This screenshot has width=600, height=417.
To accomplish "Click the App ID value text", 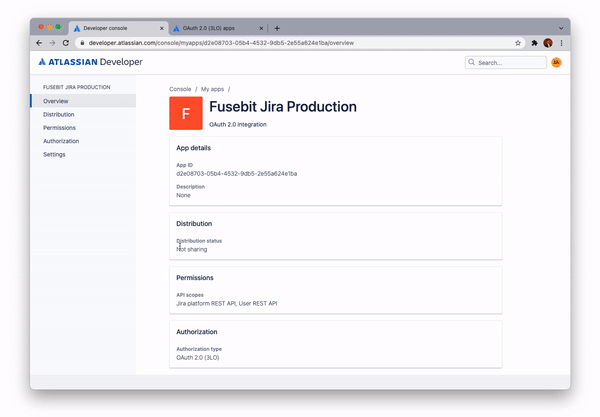I will click(x=236, y=174).
